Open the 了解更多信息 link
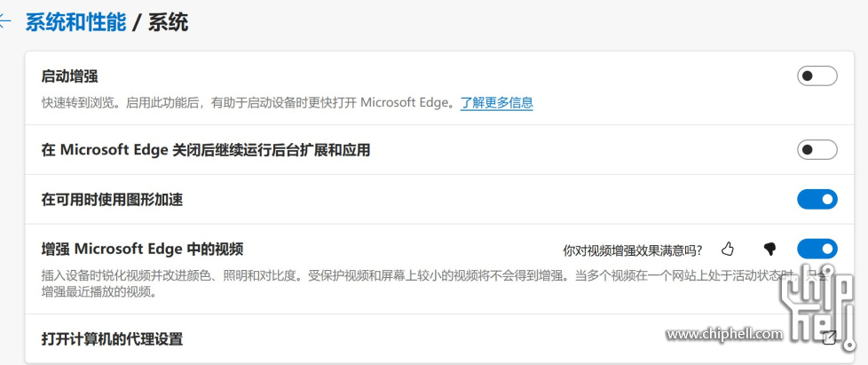The image size is (868, 365). point(496,102)
